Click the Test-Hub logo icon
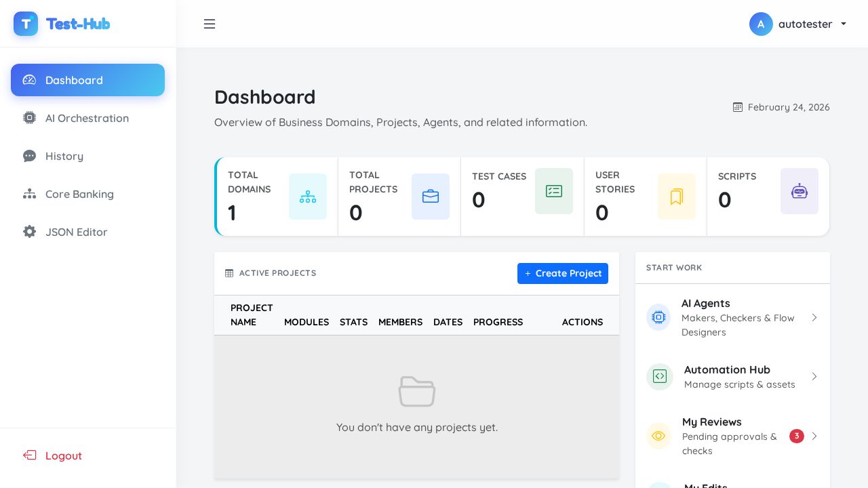Viewport: 868px width, 488px height. [26, 24]
